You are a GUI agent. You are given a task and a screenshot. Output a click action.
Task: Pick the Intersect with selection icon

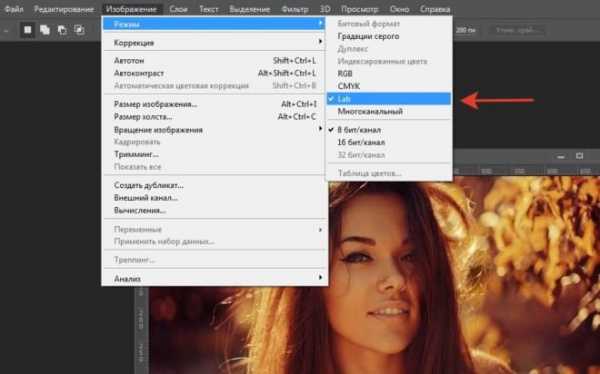[x=79, y=30]
